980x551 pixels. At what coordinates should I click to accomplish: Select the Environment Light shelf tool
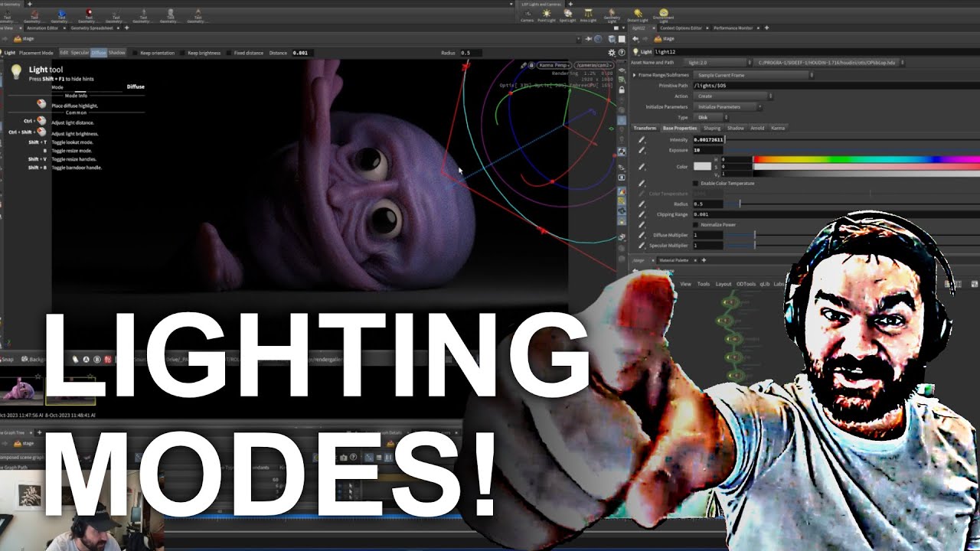(664, 15)
